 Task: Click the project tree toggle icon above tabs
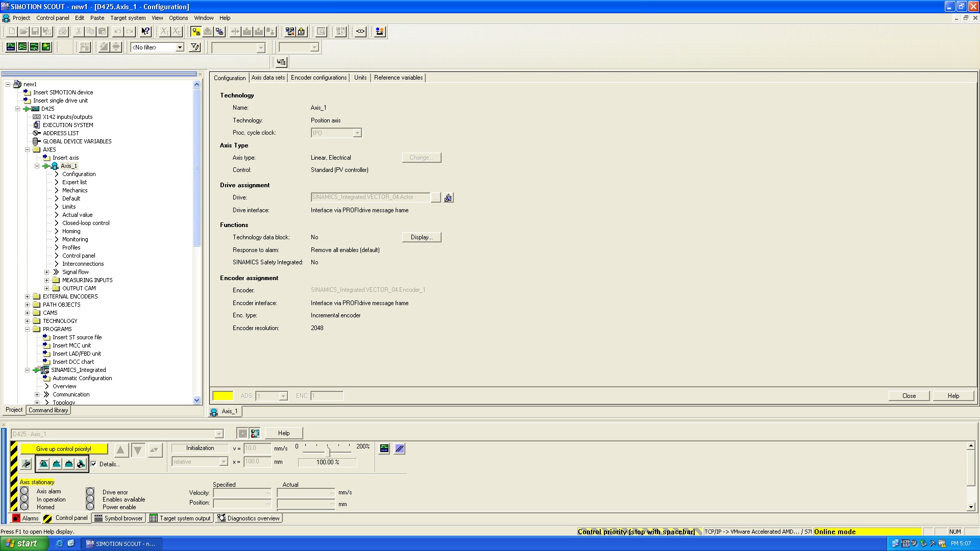[281, 62]
